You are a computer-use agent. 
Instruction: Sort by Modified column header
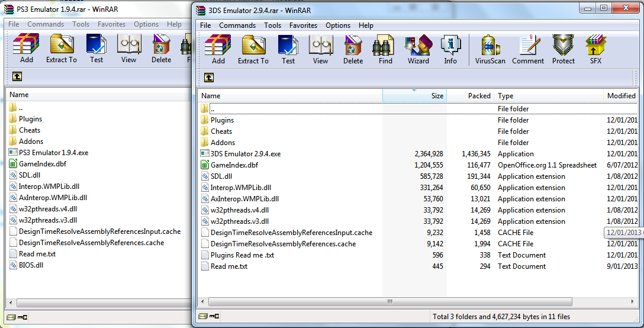620,96
